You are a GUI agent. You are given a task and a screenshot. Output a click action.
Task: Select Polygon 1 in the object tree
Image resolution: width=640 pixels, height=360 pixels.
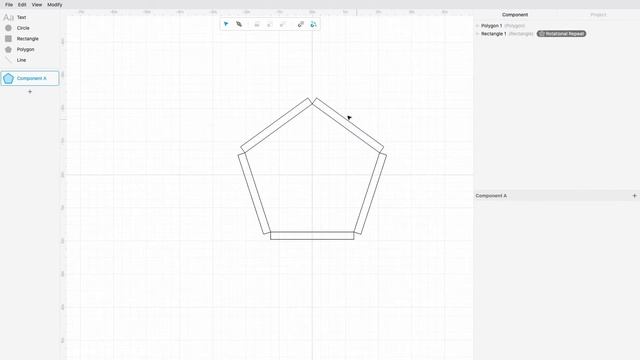coord(491,25)
